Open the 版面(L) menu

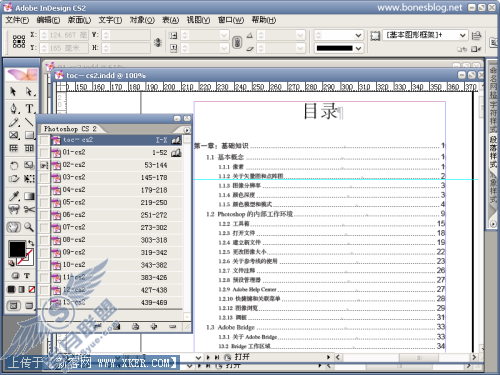pyautogui.click(x=79, y=20)
